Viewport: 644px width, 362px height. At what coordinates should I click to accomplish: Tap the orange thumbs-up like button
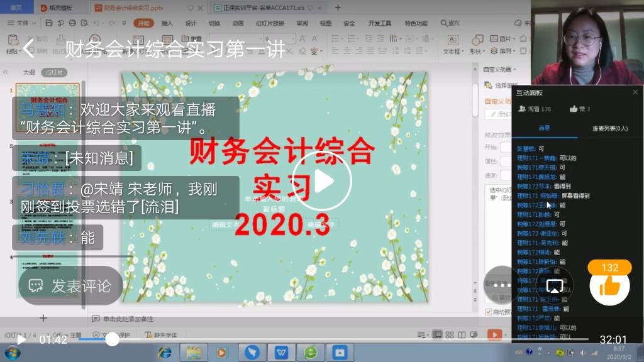point(609,287)
